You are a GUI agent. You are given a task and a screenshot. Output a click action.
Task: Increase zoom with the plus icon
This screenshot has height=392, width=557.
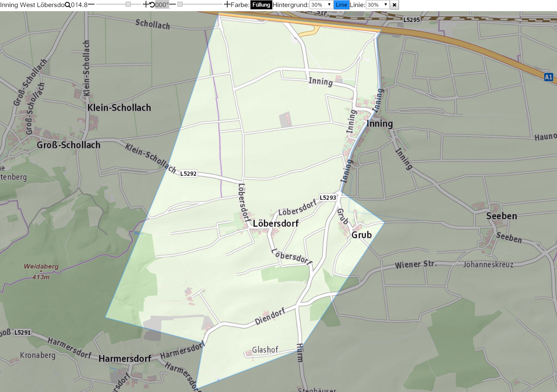146,5
